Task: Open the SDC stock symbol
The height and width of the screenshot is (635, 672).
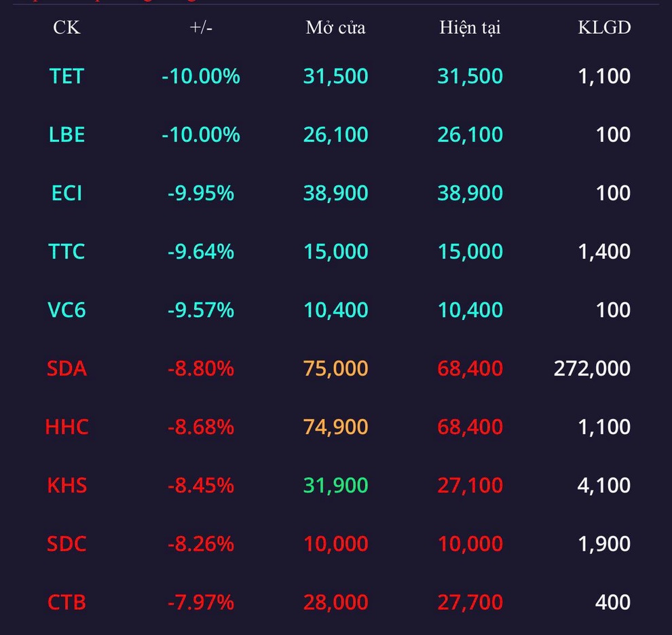Action: 67,544
